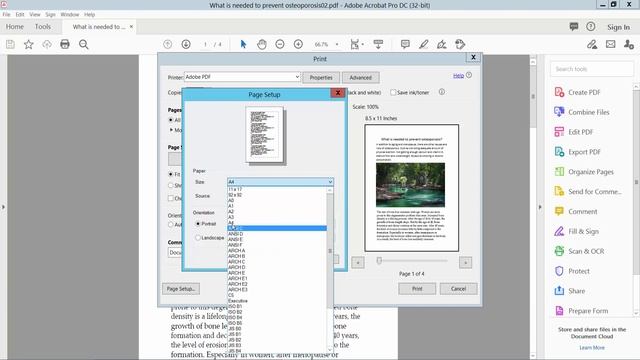Image resolution: width=640 pixels, height=360 pixels.
Task: Open the Edit menu
Action: click(x=20, y=14)
